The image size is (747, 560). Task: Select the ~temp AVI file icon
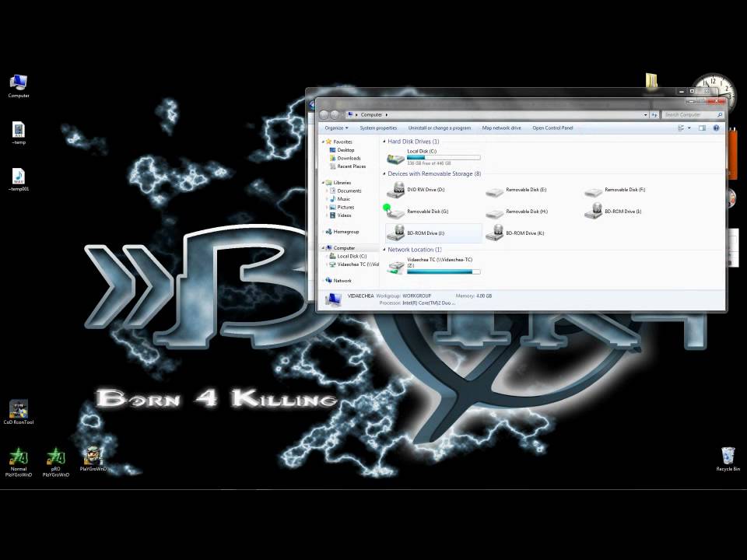(19, 133)
